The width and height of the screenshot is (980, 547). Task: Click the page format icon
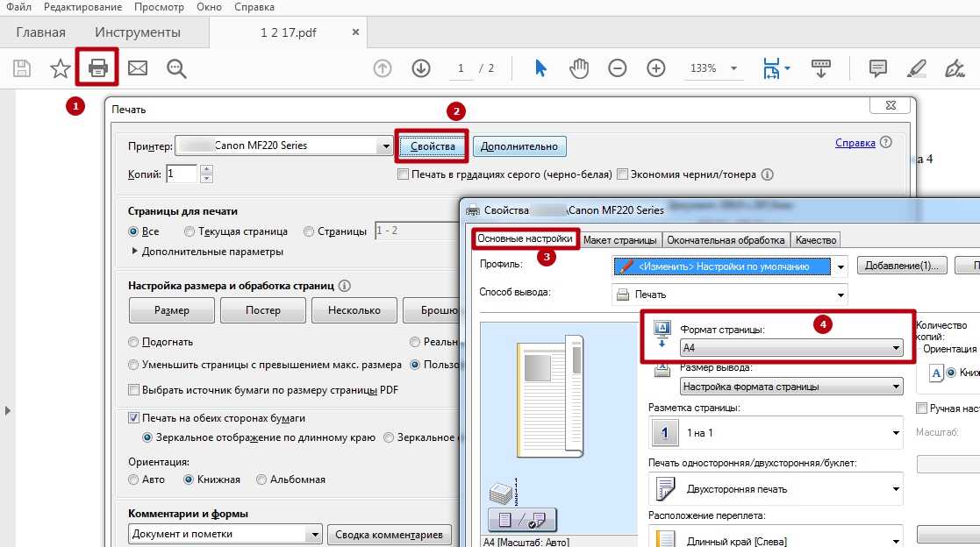pyautogui.click(x=662, y=334)
